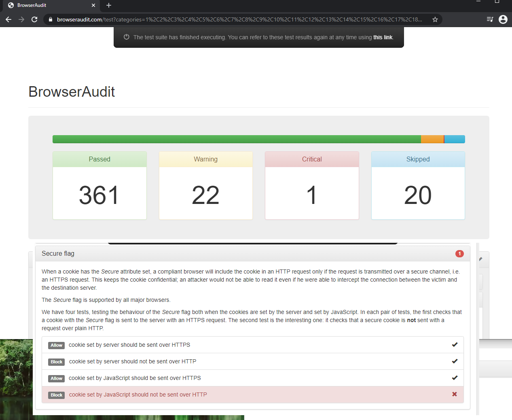Click Block label on server HTTP test

pyautogui.click(x=57, y=362)
